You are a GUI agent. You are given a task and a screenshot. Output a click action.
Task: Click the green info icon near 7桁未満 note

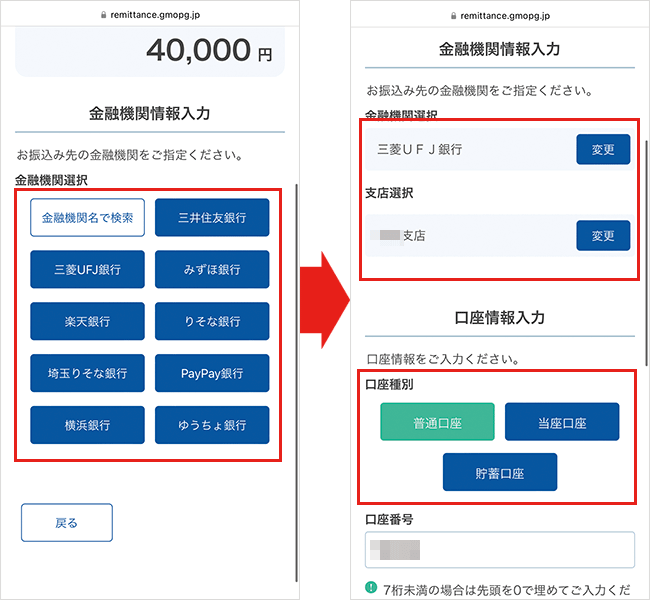(372, 588)
